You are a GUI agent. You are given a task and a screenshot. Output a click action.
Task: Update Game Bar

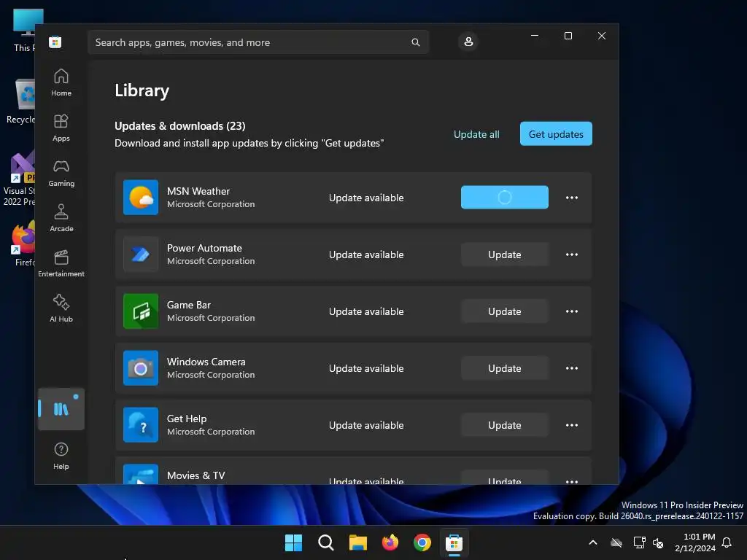pos(505,311)
